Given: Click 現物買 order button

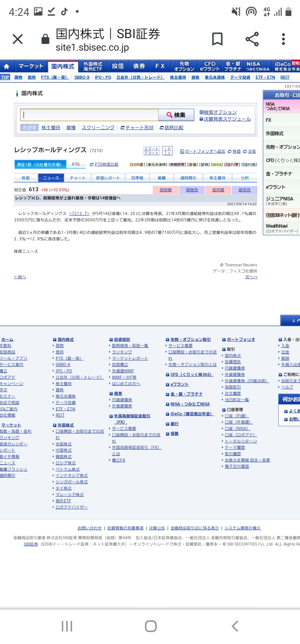Looking at the screenshot, I should tap(166, 190).
